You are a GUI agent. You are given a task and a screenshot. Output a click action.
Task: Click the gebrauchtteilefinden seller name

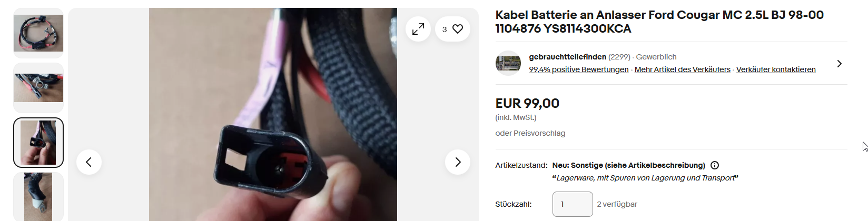[568, 57]
